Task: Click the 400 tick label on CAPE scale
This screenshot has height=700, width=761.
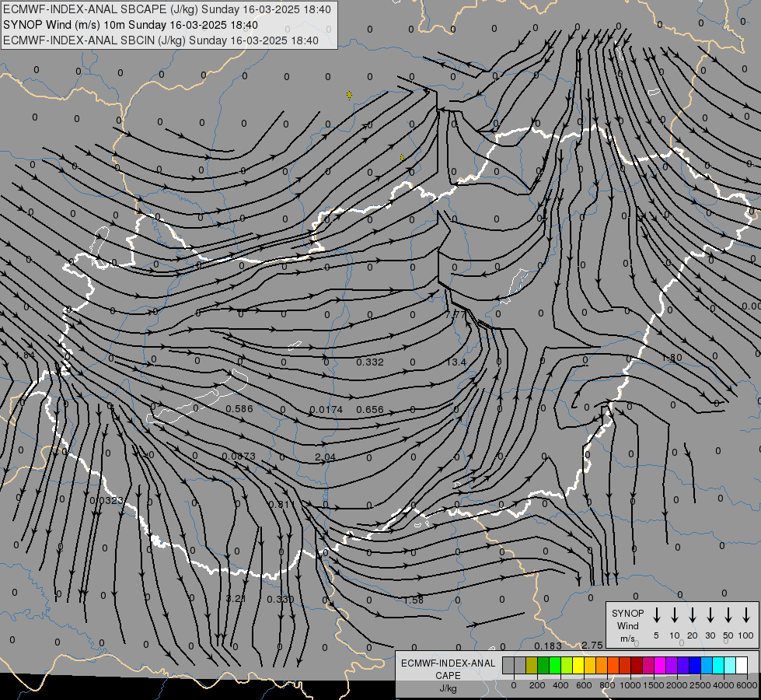Action: coord(560,685)
